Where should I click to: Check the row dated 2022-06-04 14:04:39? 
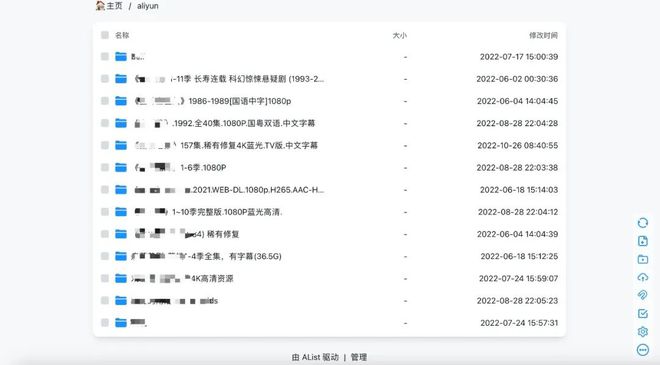[105, 234]
